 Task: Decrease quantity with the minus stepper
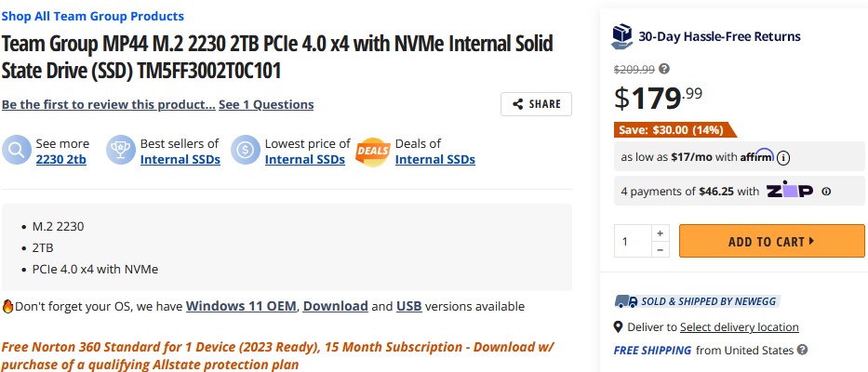(x=660, y=249)
